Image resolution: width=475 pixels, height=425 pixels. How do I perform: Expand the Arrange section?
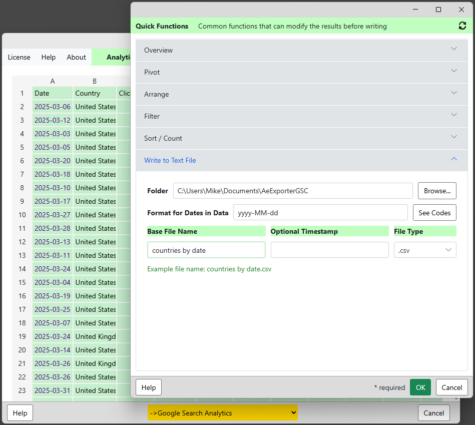[301, 94]
